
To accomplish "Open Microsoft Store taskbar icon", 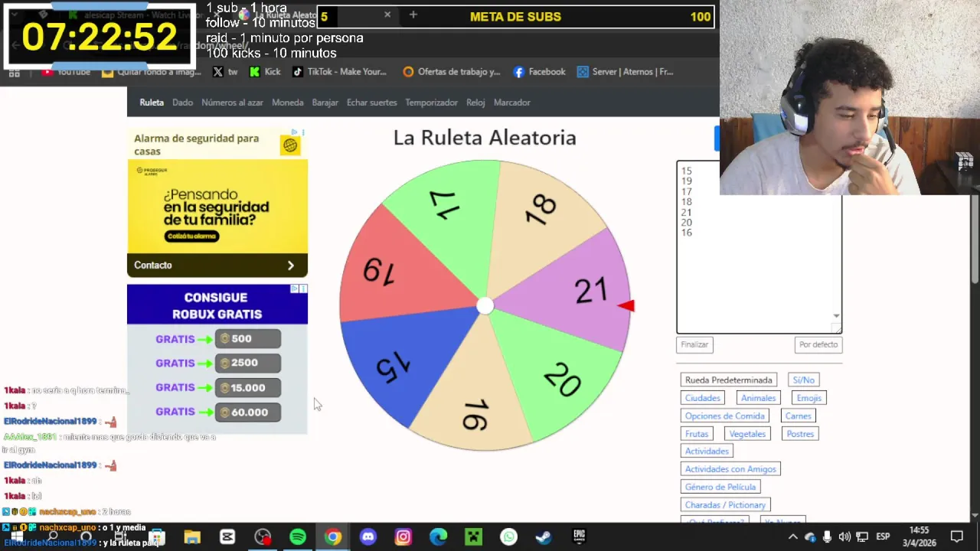I will coord(157,537).
